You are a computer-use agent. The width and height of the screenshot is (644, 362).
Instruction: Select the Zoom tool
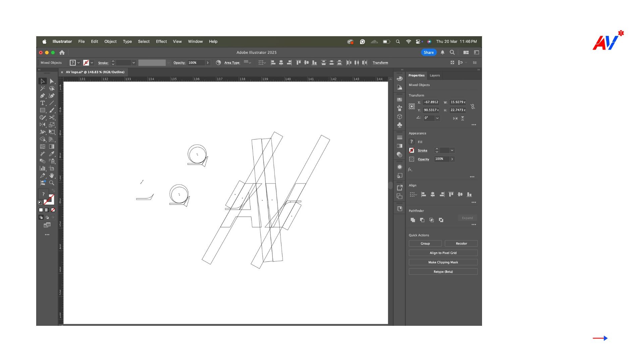pos(52,183)
